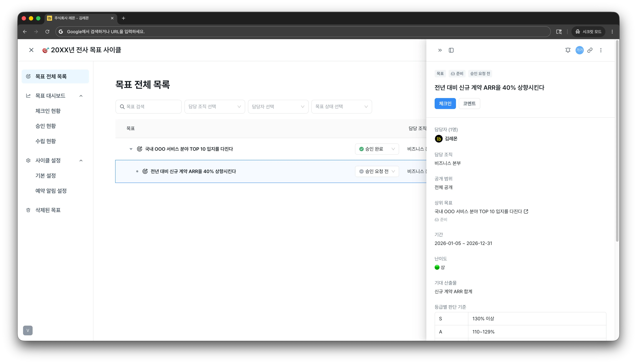Screen dimensions: 637x364
Task: Collapse 목표 대시보드 sidebar section
Action: [81, 96]
